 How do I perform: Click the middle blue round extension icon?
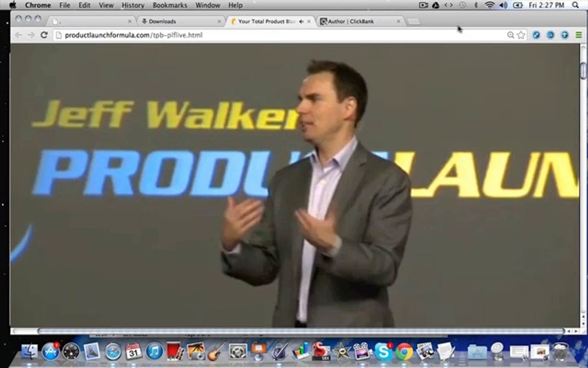[551, 35]
